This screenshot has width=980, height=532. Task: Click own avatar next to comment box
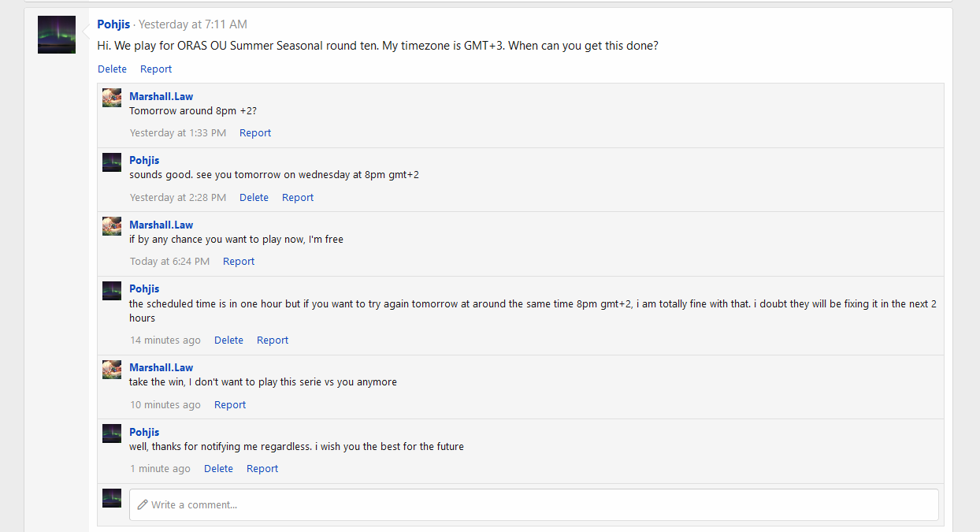coord(112,498)
